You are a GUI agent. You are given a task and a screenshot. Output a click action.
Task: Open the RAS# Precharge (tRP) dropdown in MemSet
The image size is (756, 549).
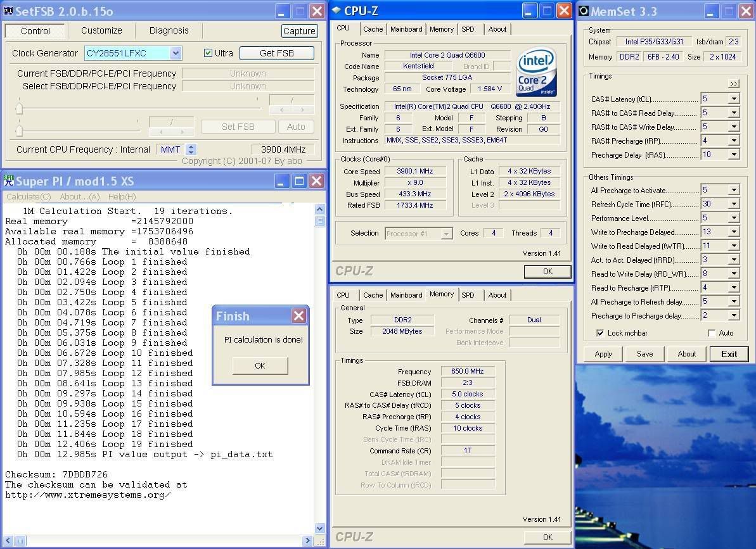pyautogui.click(x=734, y=141)
